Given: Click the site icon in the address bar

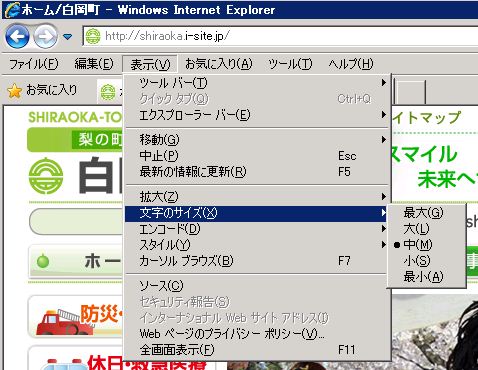Looking at the screenshot, I should click(x=93, y=36).
